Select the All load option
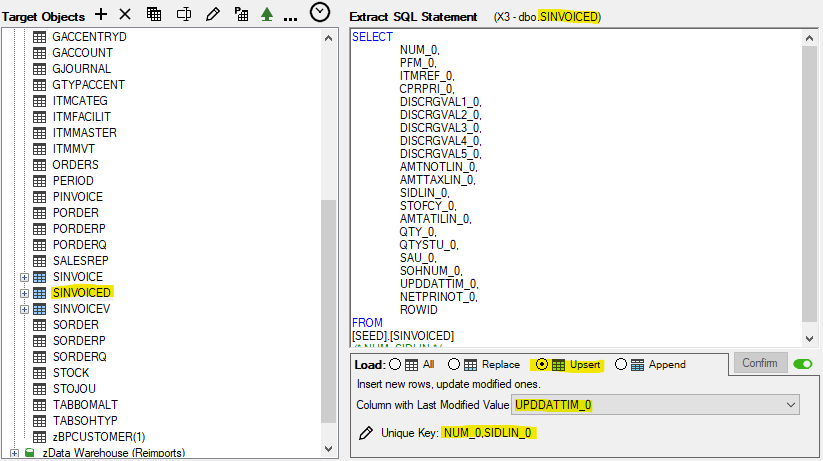This screenshot has width=823, height=461. click(394, 365)
